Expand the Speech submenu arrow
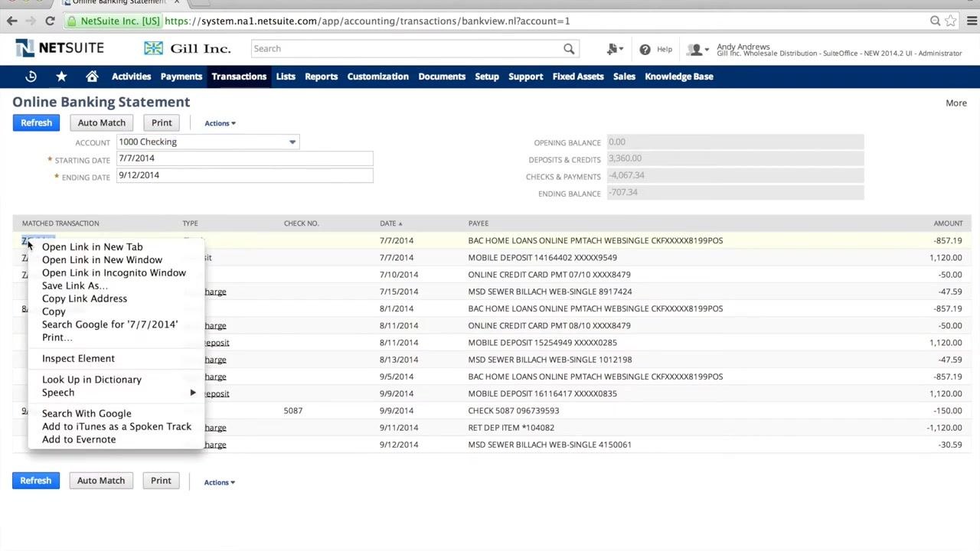Viewport: 980px width, 551px height. (193, 393)
